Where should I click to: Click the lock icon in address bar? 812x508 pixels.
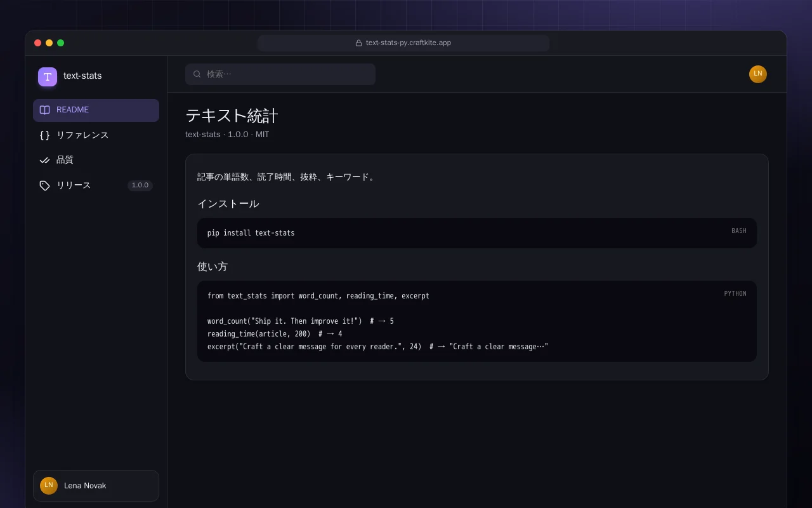pos(358,43)
